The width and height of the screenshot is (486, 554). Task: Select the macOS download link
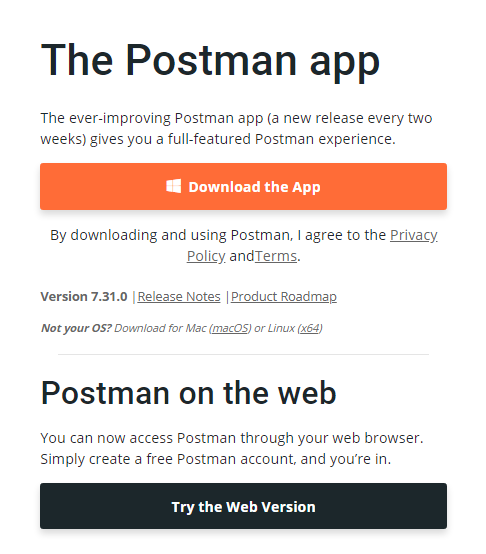click(230, 328)
